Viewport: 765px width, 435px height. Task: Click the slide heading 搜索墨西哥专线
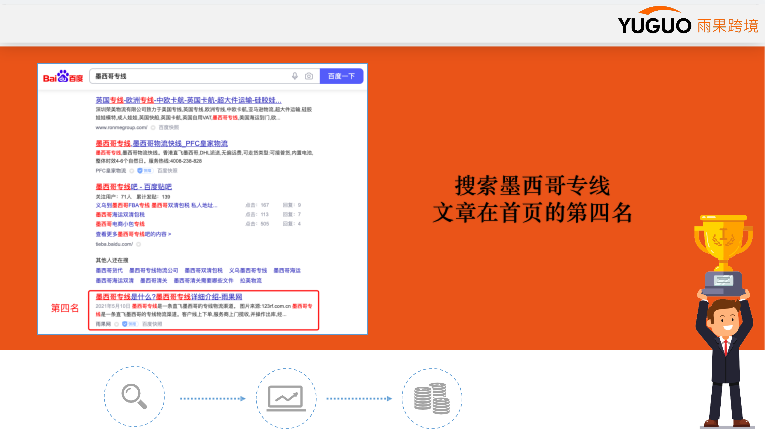point(532,186)
